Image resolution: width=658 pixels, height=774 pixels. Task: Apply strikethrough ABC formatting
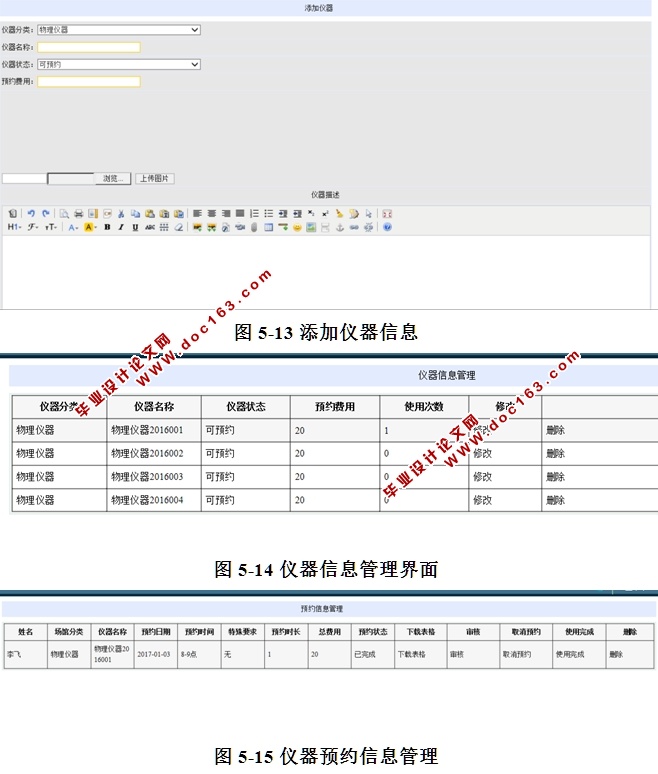click(x=150, y=227)
